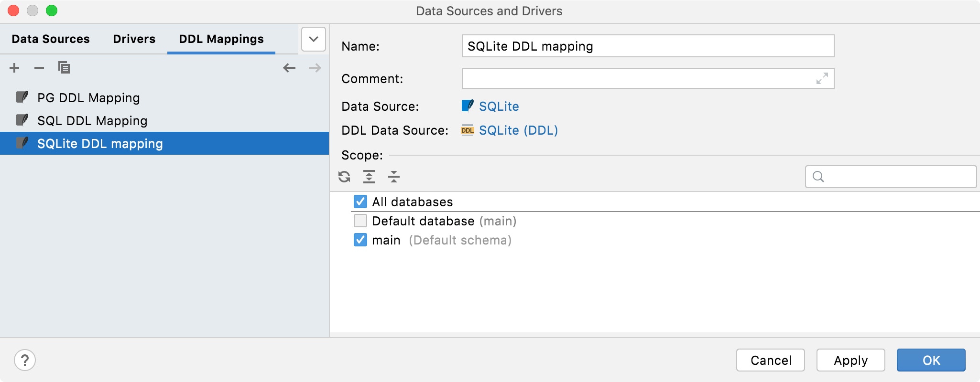980x382 pixels.
Task: Select SQL DDL Mapping in list
Action: pyautogui.click(x=164, y=120)
